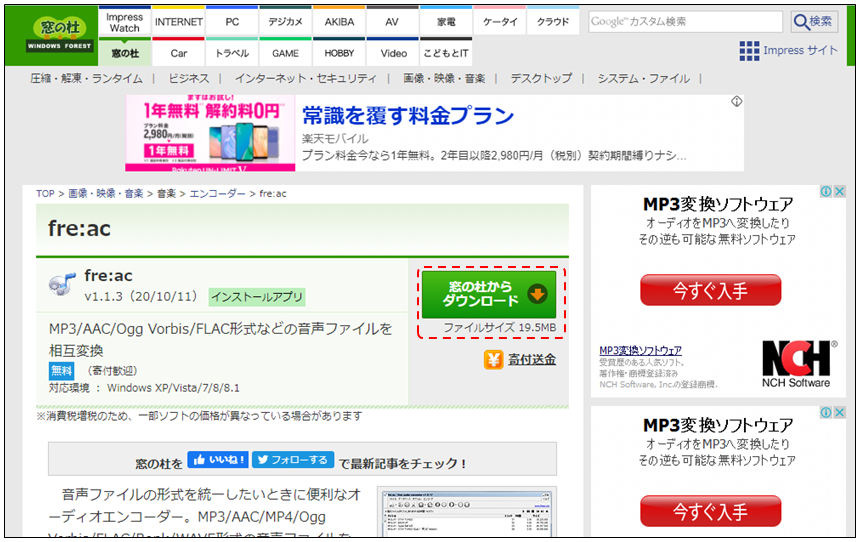Open the INTERNET tab
This screenshot has height=542, width=860.
(179, 22)
